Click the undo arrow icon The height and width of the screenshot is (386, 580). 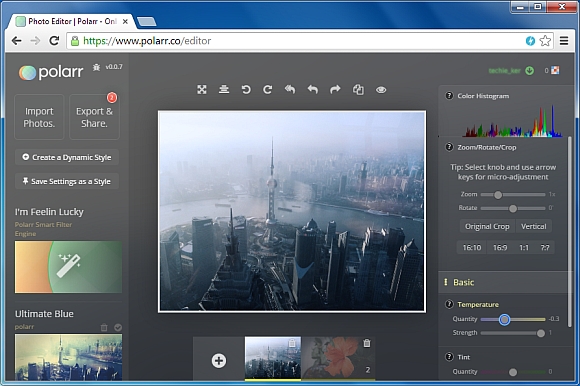(313, 89)
